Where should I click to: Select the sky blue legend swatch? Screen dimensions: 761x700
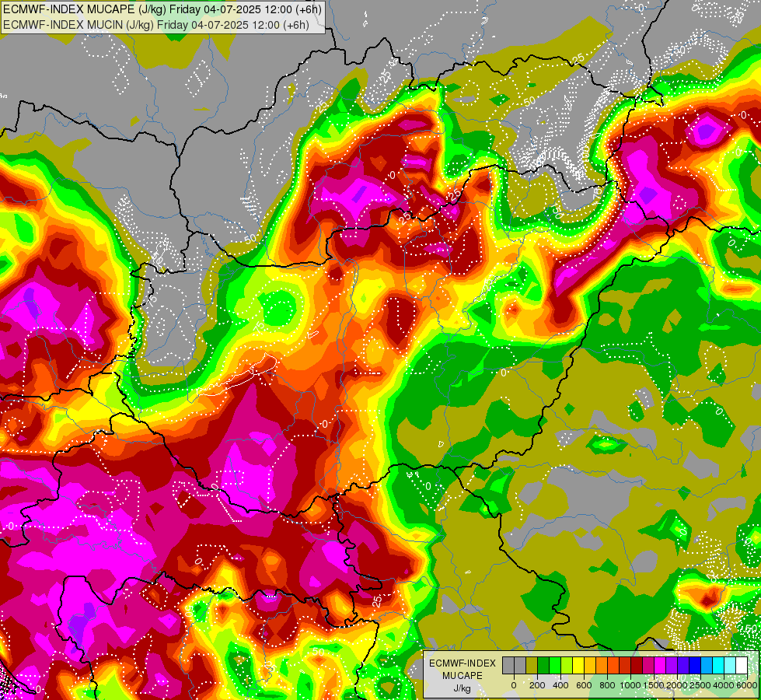pos(707,666)
